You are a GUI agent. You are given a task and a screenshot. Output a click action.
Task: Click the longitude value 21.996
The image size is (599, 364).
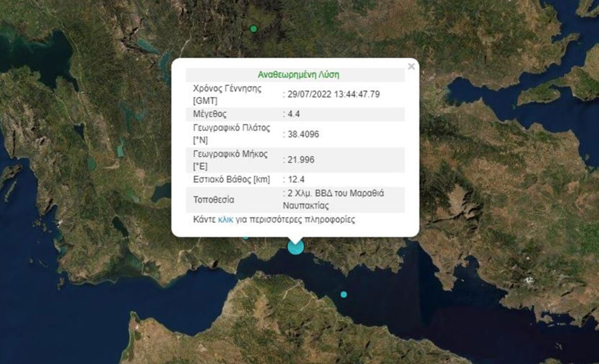(300, 160)
